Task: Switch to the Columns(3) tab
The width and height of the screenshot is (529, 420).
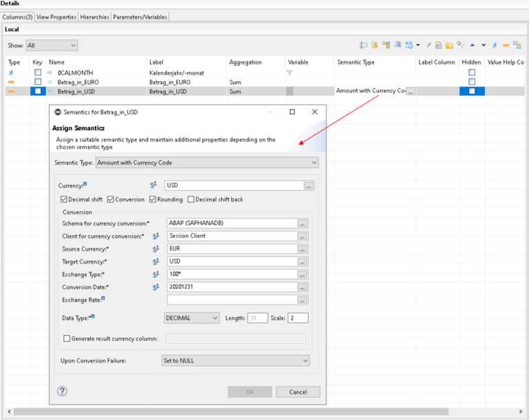Action: [17, 17]
